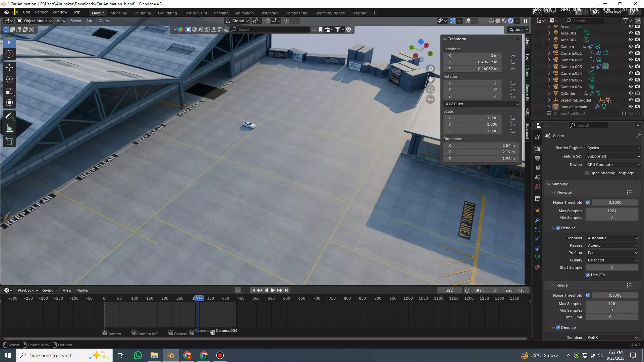The height and width of the screenshot is (362, 644).
Task: Click the Options button in viewport header
Action: [518, 29]
